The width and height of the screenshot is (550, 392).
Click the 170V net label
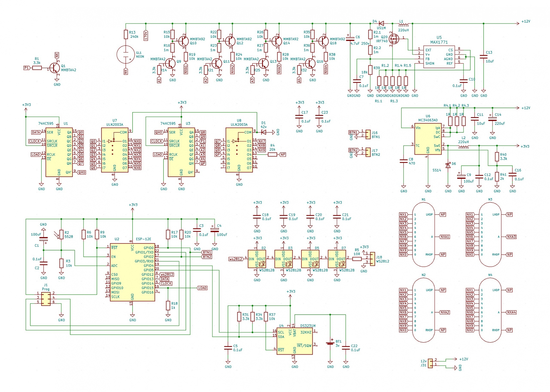[146, 35]
